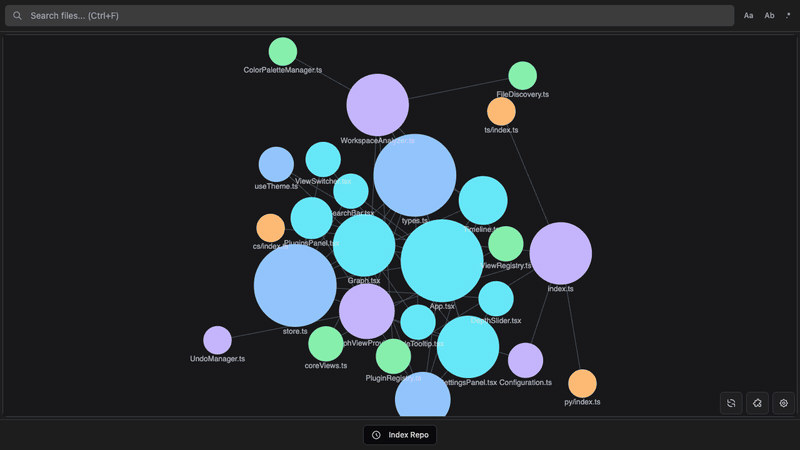This screenshot has height=450, width=800.
Task: Select the UndoManager.ts node
Action: coord(217,340)
